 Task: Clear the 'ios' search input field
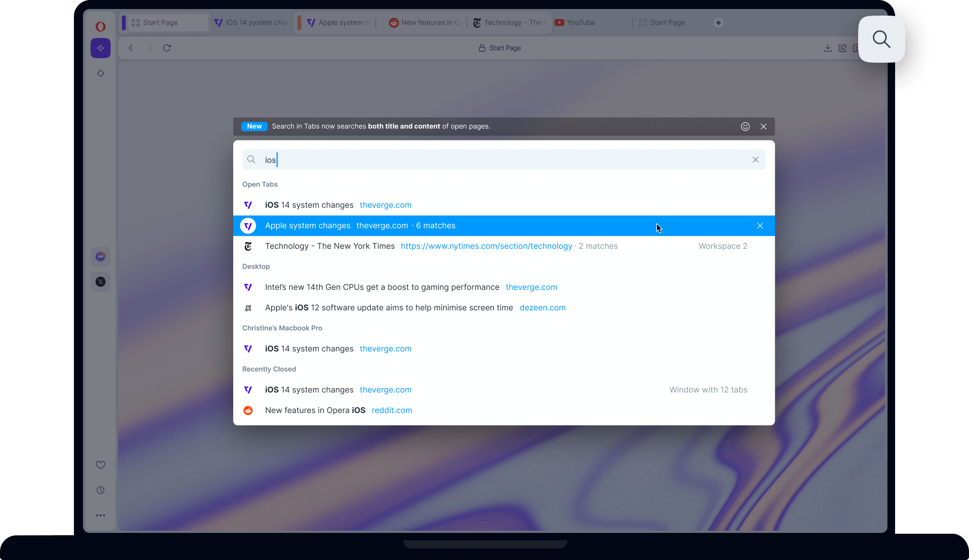755,160
